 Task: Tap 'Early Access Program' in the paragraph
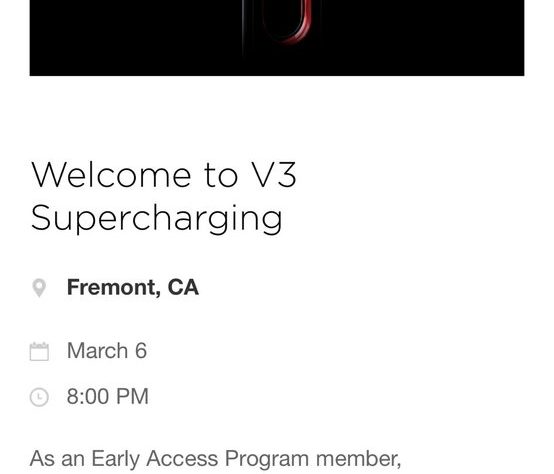coord(200,459)
